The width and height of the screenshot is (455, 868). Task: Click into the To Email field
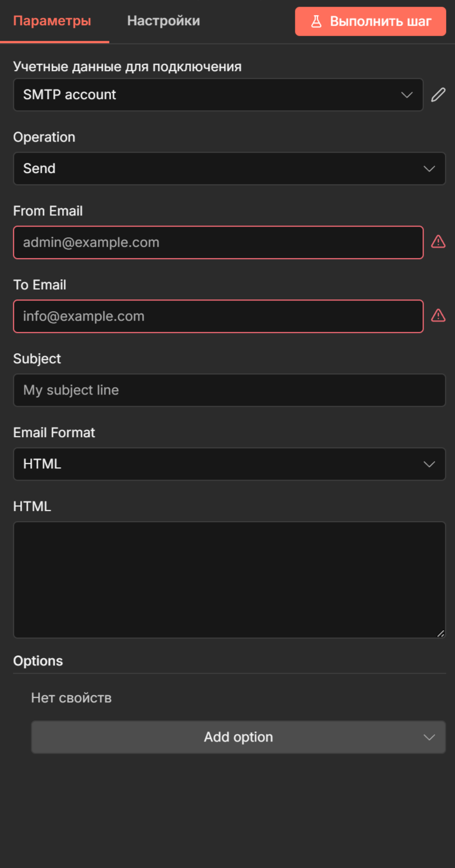(x=218, y=316)
